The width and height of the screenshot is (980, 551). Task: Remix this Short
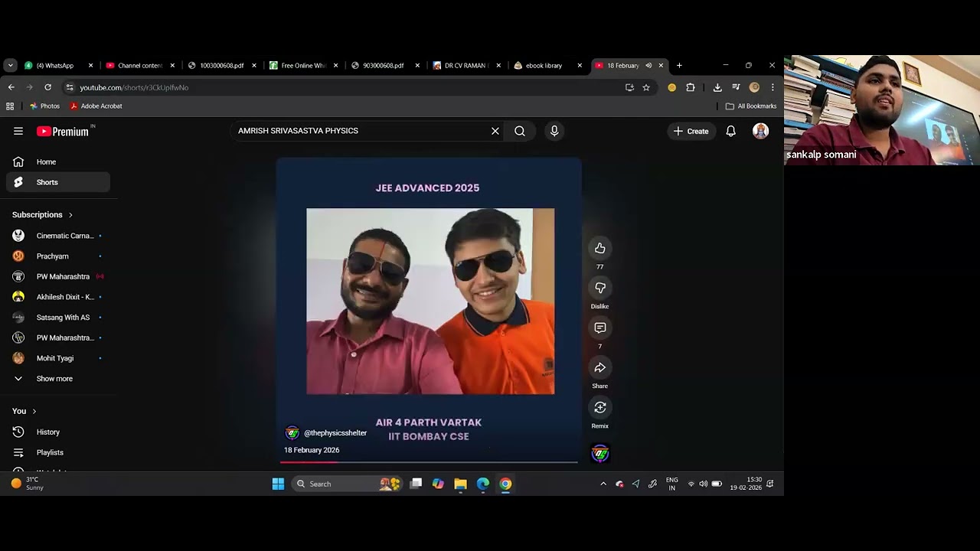600,407
